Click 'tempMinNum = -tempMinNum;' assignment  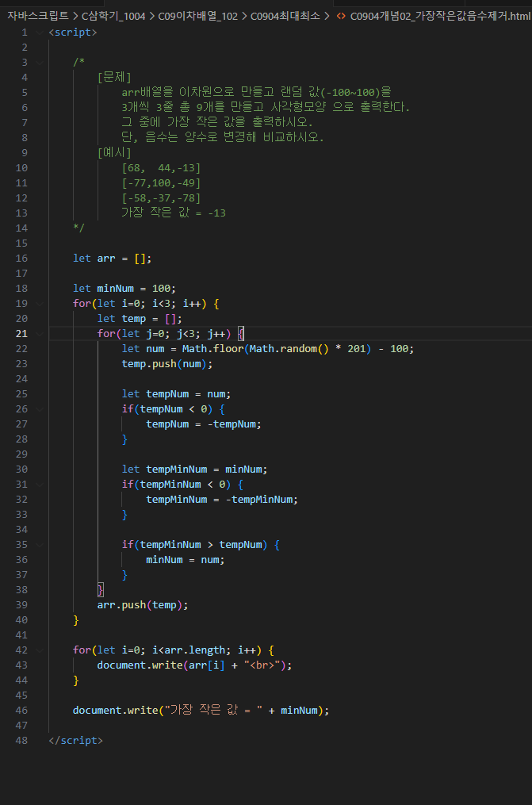[222, 499]
